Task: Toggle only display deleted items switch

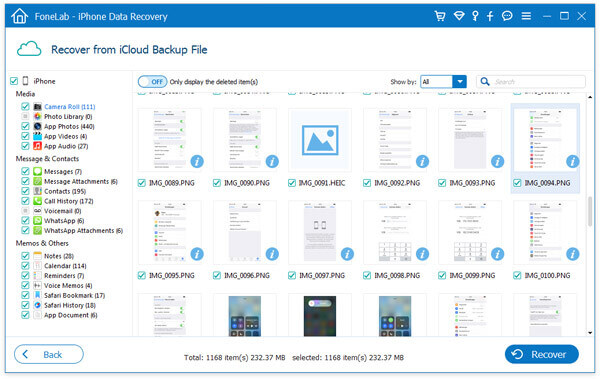Action: [152, 82]
